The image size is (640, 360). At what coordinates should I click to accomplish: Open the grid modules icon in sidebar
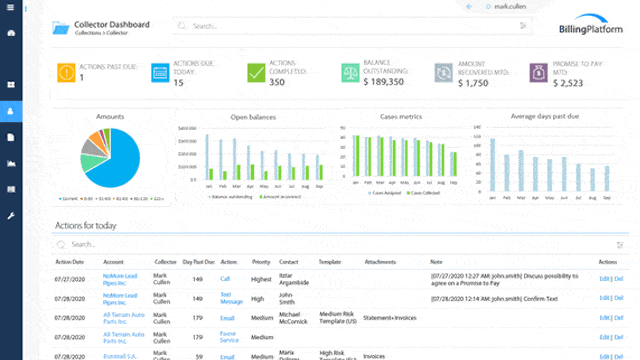(x=11, y=84)
